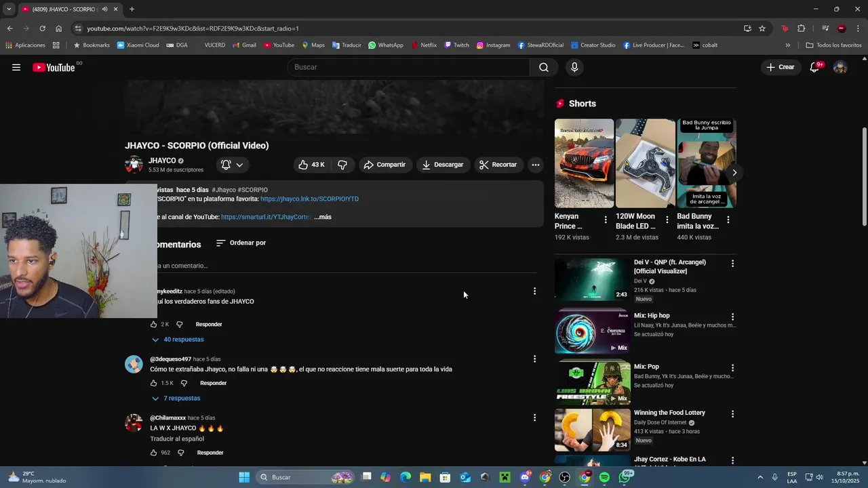Screen dimensions: 868x488
Task: Open Ordenar por sort menu
Action: 241,243
